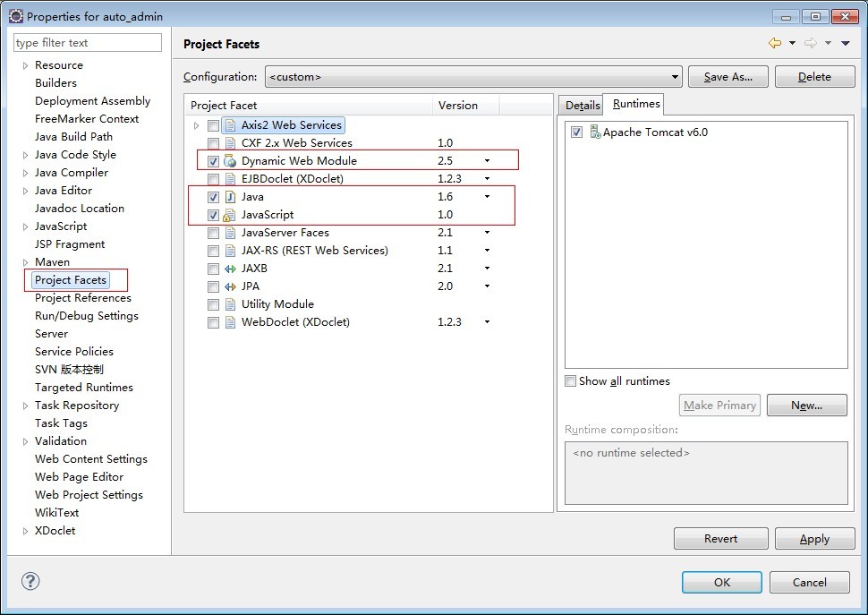Viewport: 868px width, 615px height.
Task: Check the CXF 2.x Web Services facet
Action: point(213,143)
